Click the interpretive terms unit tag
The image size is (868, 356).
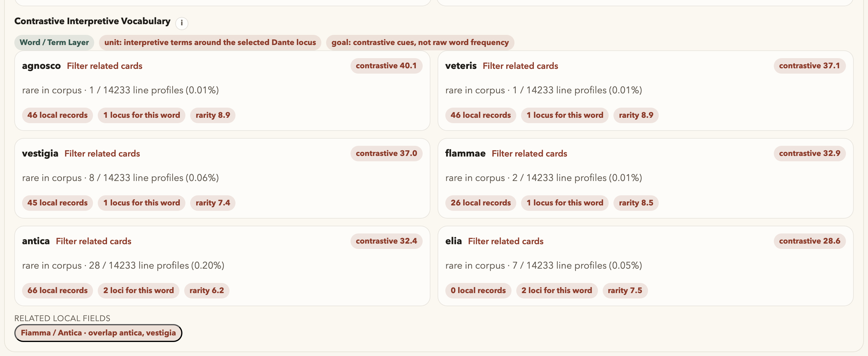click(210, 42)
